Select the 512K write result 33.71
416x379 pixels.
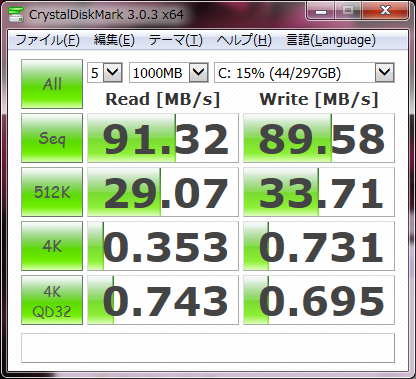(x=319, y=192)
